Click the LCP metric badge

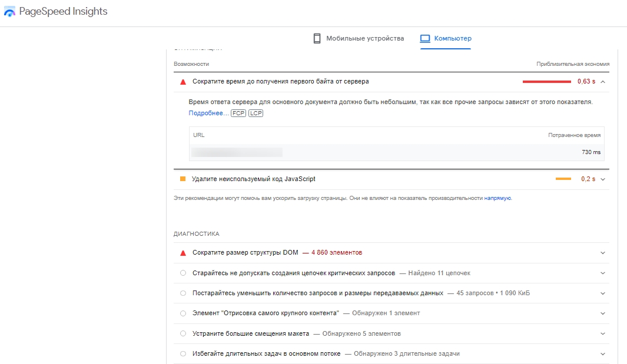coord(256,113)
